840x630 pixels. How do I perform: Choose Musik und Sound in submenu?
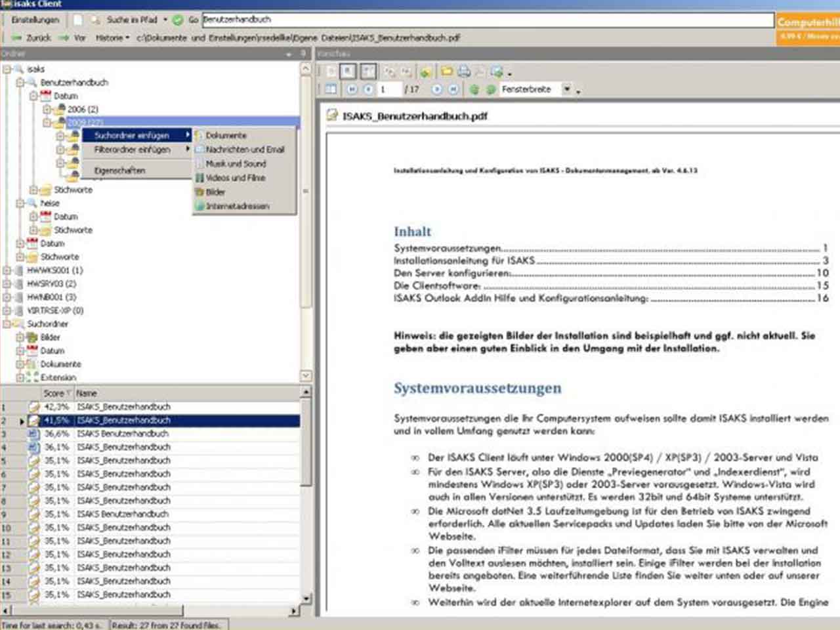pyautogui.click(x=244, y=164)
